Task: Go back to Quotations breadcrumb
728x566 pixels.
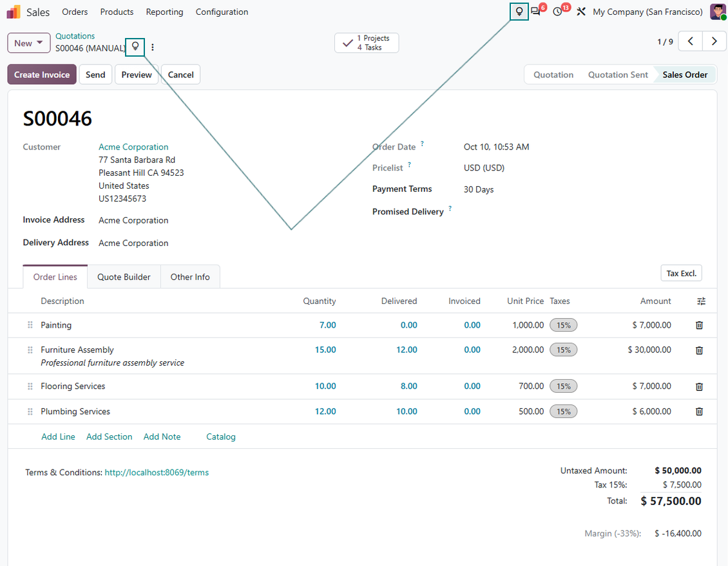Action: (75, 36)
